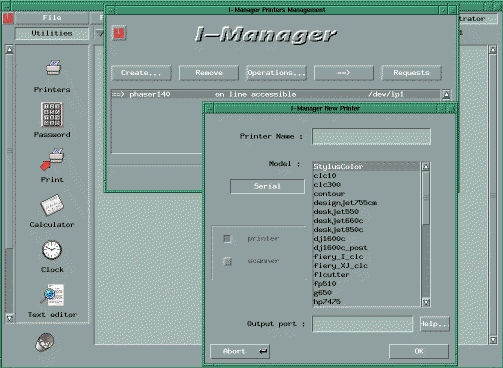Confirm new printer with OK
The image size is (503, 368).
tap(419, 351)
